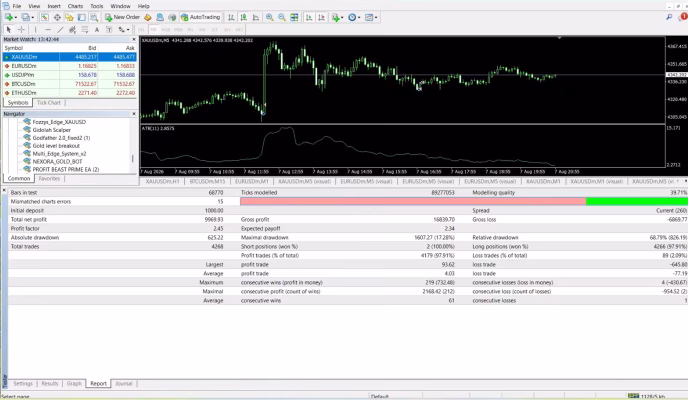Toggle the Terminal window icon

(x=82, y=17)
